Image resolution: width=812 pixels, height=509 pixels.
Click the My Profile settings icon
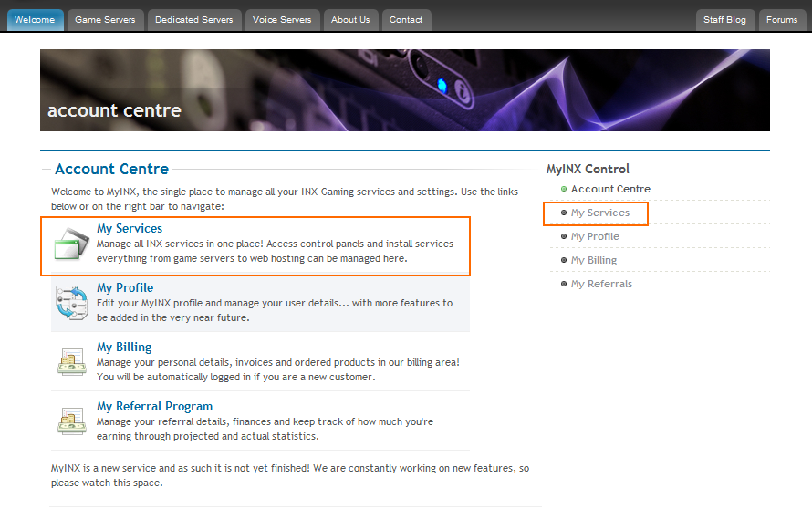click(x=71, y=303)
